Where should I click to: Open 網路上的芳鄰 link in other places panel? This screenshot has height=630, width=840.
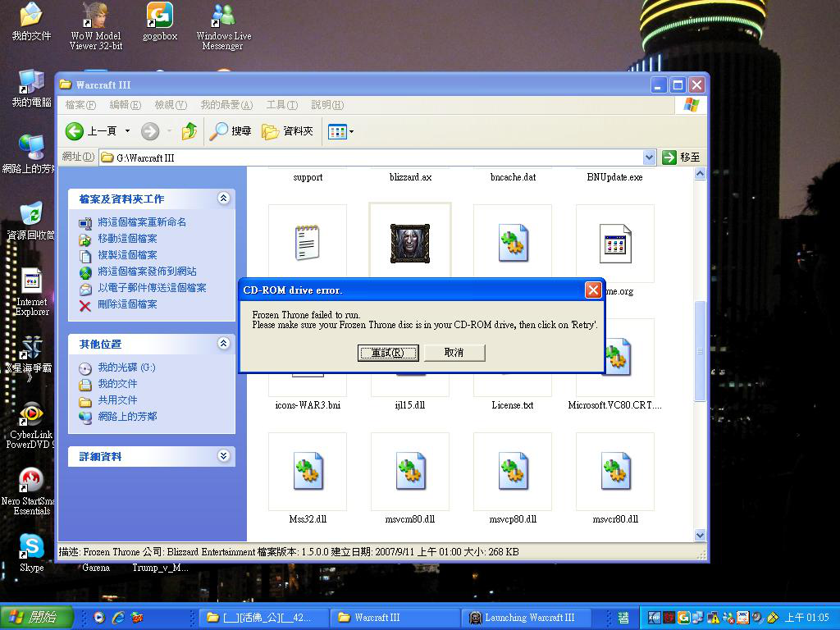click(x=127, y=417)
